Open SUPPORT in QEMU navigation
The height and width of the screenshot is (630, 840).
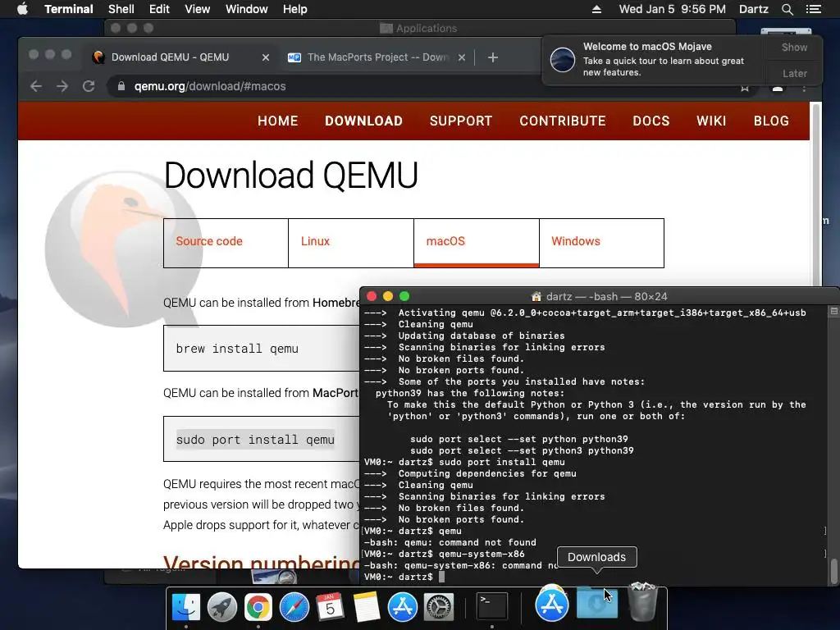461,121
